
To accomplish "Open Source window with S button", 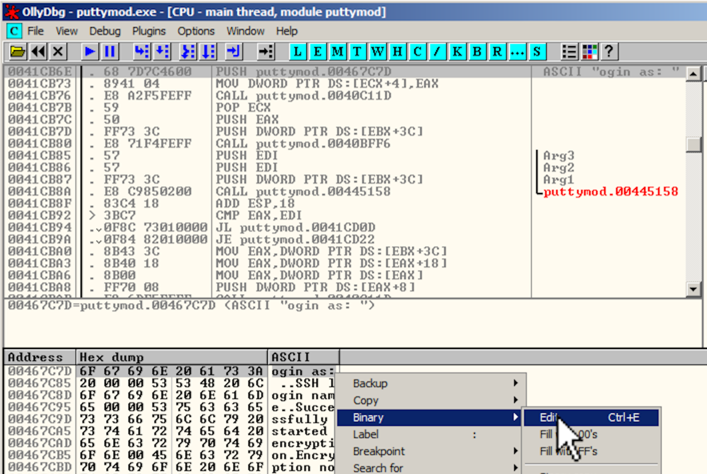I will click(x=537, y=51).
